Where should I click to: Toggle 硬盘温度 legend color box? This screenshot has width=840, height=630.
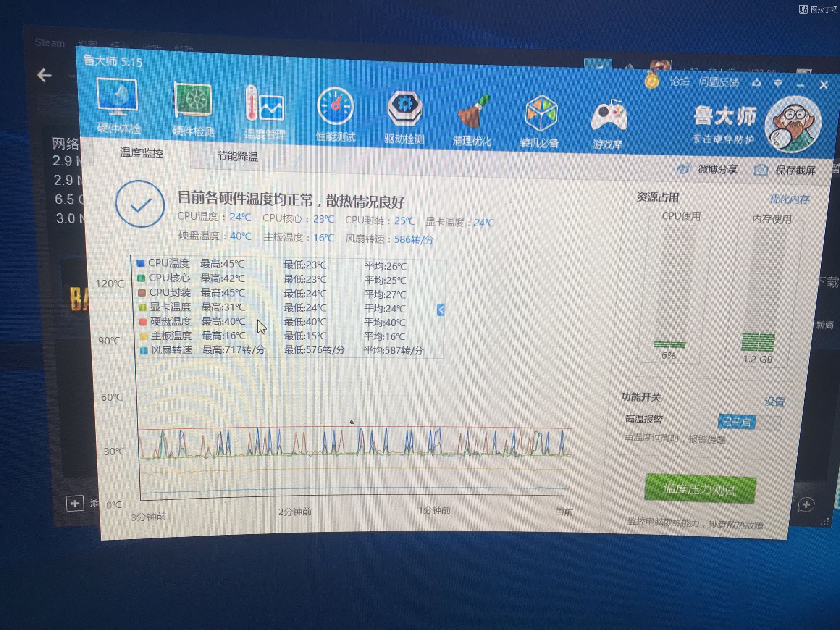tap(143, 321)
